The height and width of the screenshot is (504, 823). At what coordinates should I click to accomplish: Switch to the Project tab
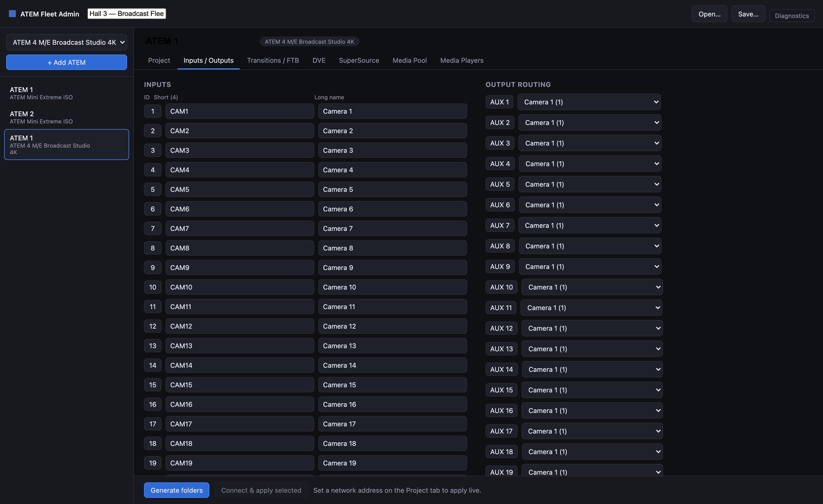[x=159, y=60]
